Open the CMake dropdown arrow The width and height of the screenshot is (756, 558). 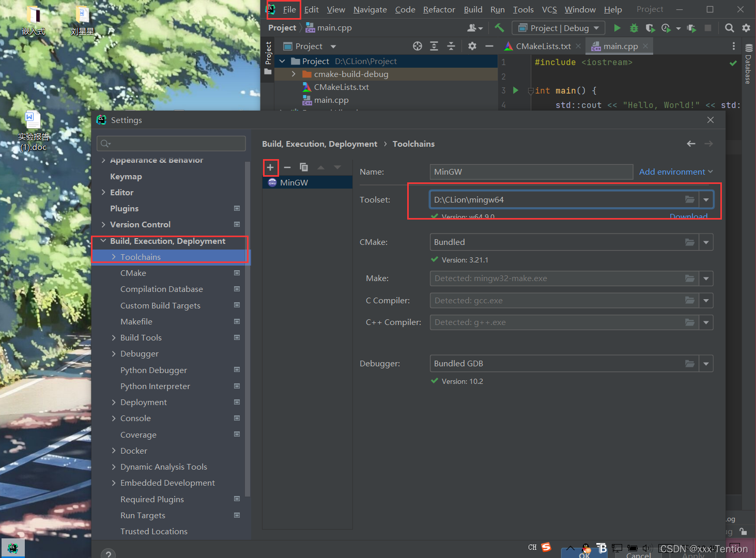(706, 242)
